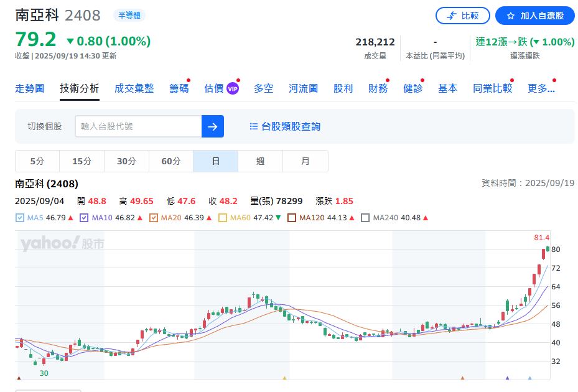
Task: Uncheck the MA20 moving average line
Action: tap(154, 218)
